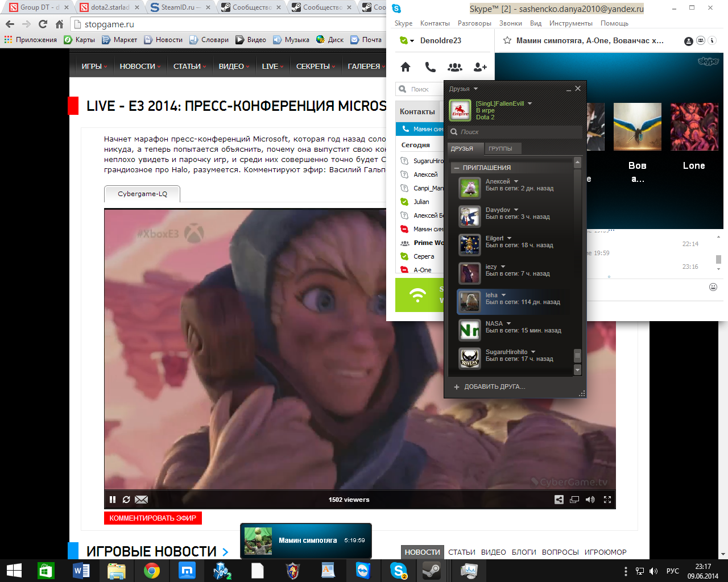Open НОВОСТИ site navigation link
Image resolution: width=728 pixels, height=582 pixels.
(x=140, y=66)
